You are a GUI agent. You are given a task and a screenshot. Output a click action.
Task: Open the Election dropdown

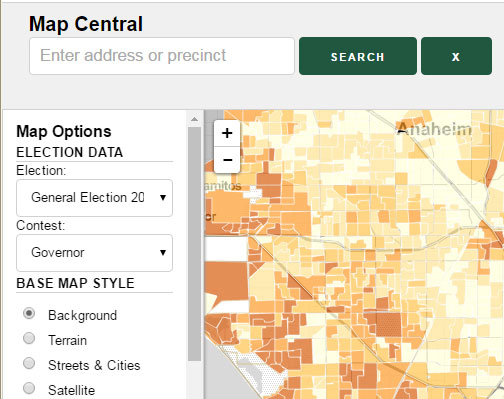(x=94, y=198)
